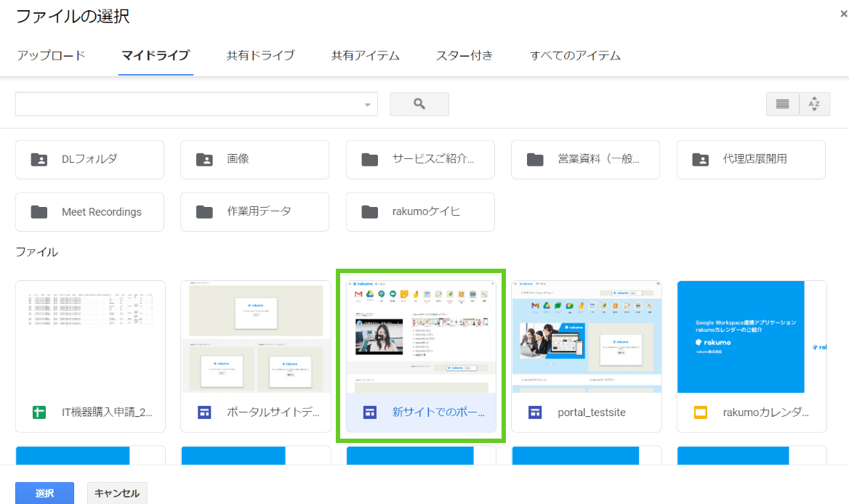
Task: Open the スター付き tab
Action: pos(464,56)
